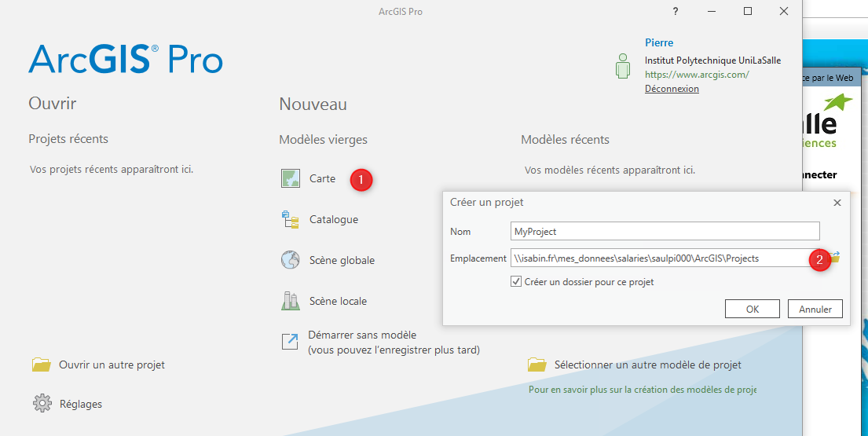Click the green user avatar icon
Image resolution: width=868 pixels, height=436 pixels.
(x=623, y=66)
